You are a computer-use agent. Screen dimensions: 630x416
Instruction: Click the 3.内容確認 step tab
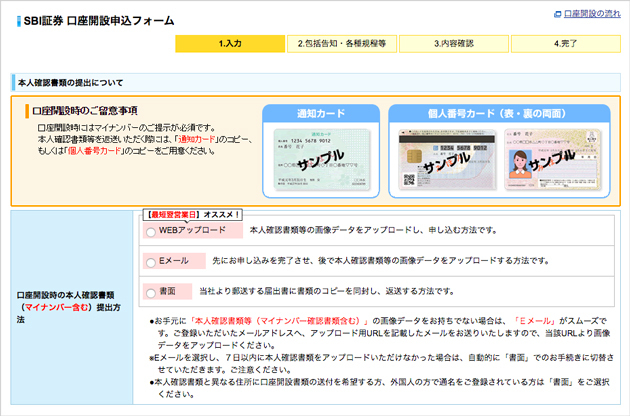[x=454, y=43]
